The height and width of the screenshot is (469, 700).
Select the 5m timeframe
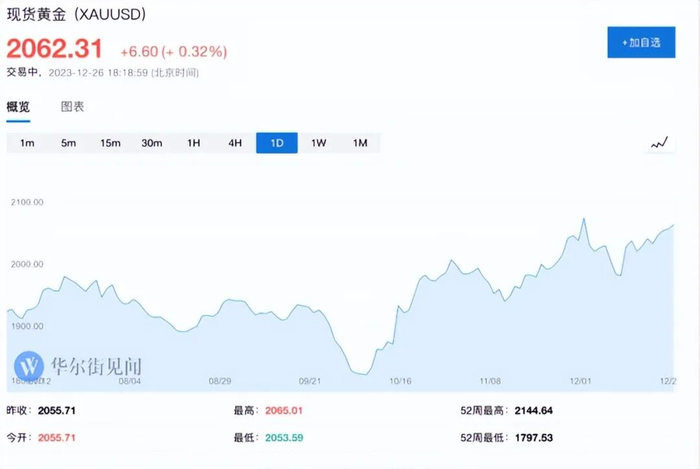point(68,143)
